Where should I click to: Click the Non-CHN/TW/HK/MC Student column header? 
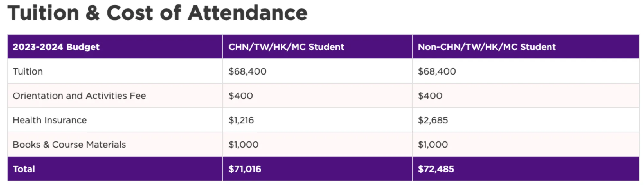[487, 47]
